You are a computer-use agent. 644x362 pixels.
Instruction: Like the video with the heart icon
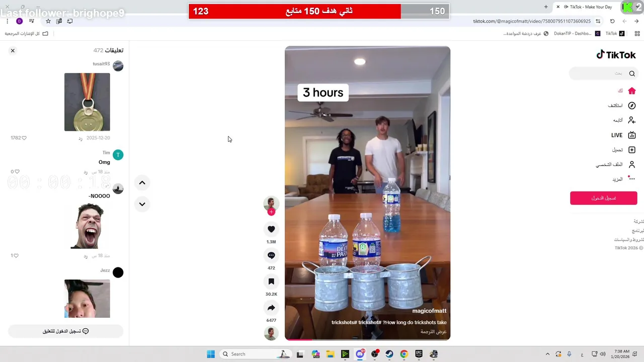click(x=271, y=229)
